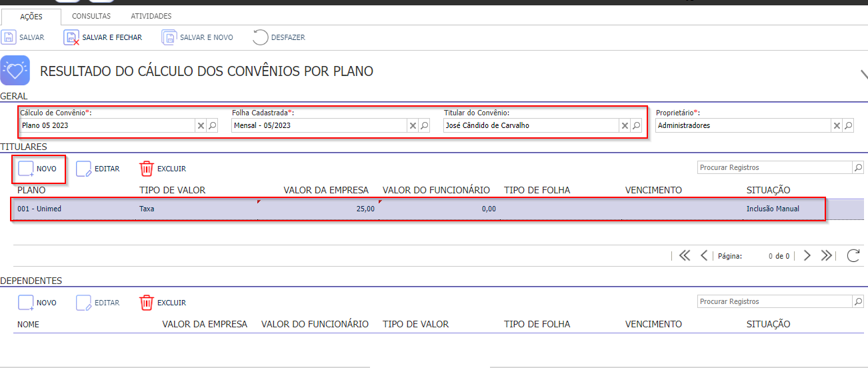Clear the Proprietário field value
868x368 pixels.
point(837,125)
